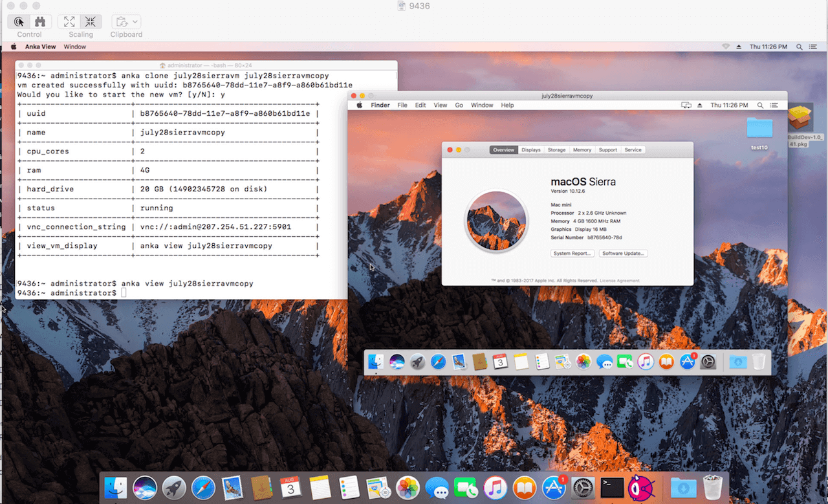828x504 pixels.
Task: Open Terminal from the host dock
Action: [612, 487]
